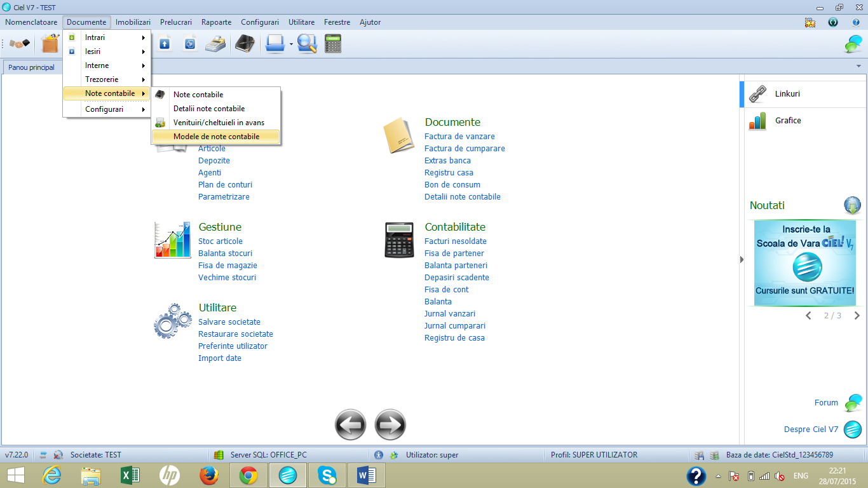Select Modele de note contabile menu entry
Image resolution: width=868 pixels, height=488 pixels.
pyautogui.click(x=215, y=136)
